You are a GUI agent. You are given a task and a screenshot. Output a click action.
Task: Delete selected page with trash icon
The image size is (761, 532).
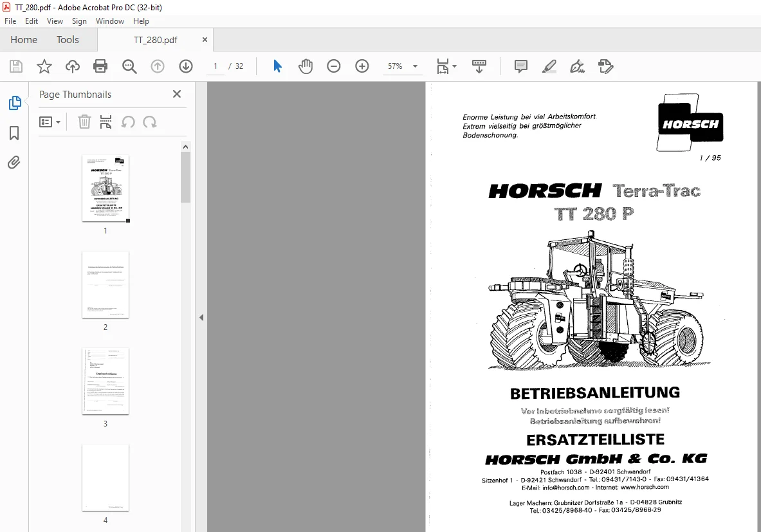(84, 122)
